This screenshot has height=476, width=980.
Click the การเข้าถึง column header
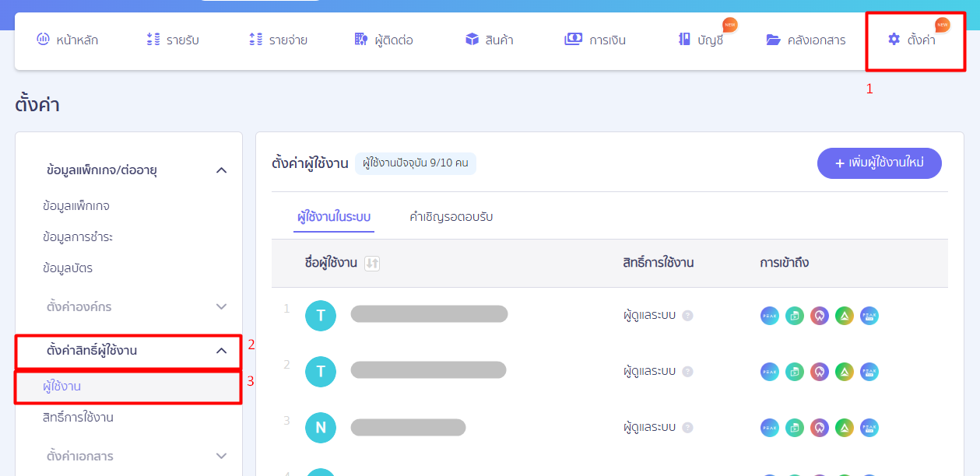785,263
